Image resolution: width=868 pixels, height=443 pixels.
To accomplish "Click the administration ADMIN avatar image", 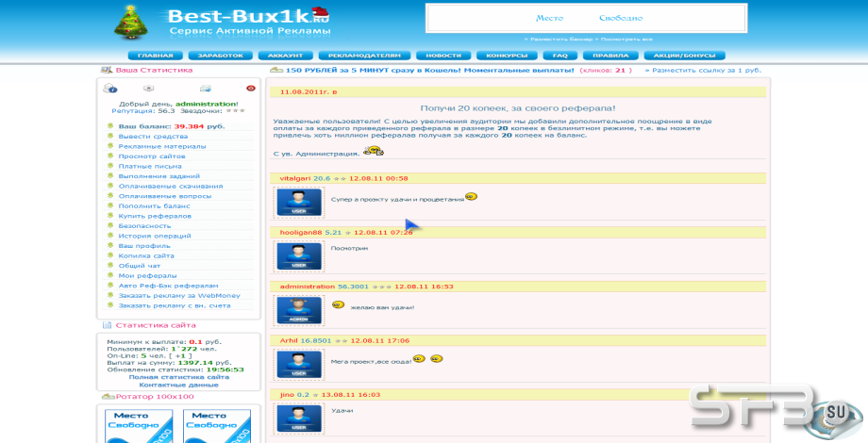I will tap(299, 310).
